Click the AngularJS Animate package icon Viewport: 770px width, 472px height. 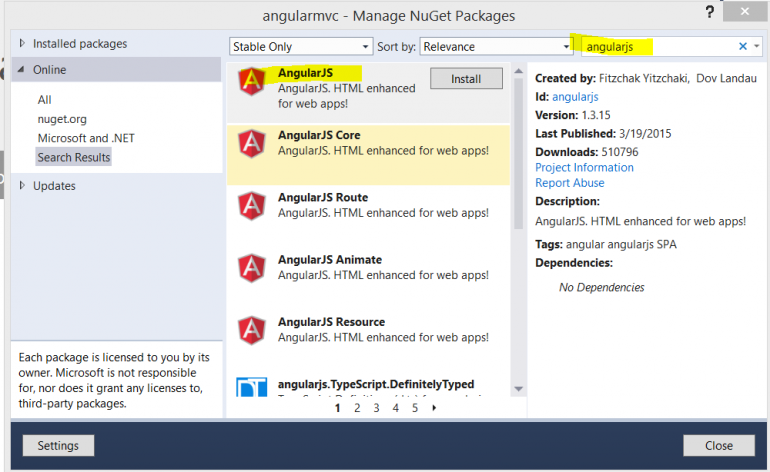[x=251, y=268]
